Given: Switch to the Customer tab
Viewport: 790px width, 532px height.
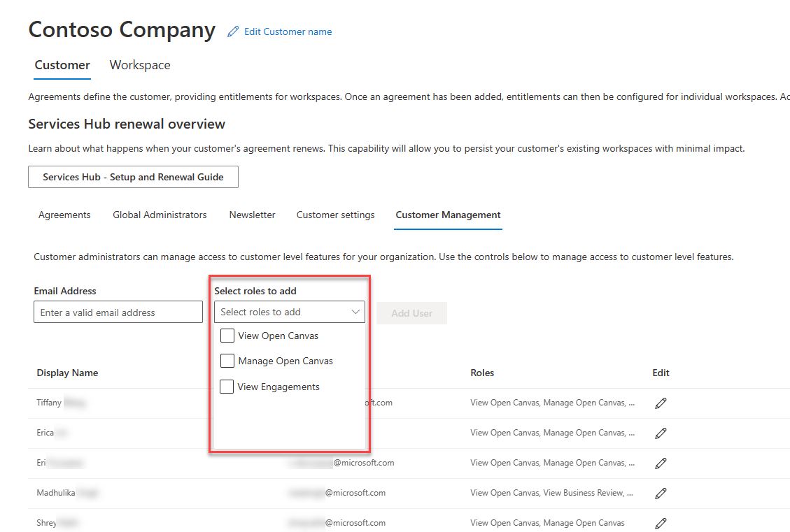Looking at the screenshot, I should point(62,65).
